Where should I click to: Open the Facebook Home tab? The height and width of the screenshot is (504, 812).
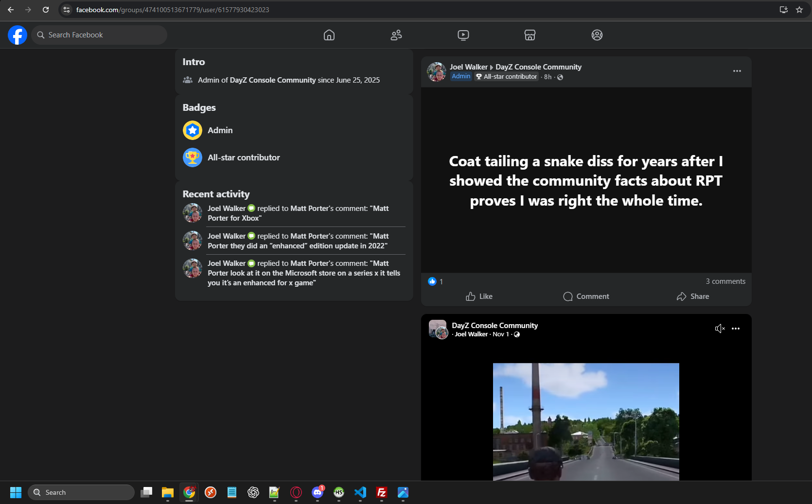329,35
